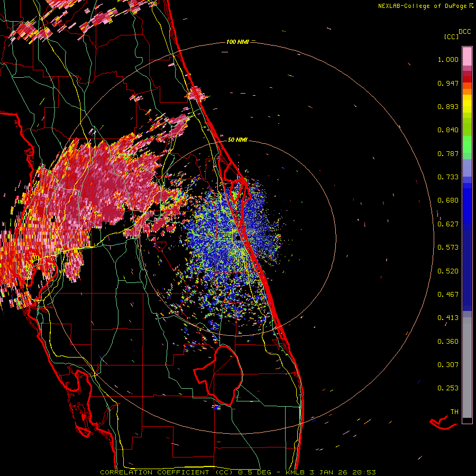The image size is (476, 476).
Task: Click the 0.680 scale value
Action: pos(448,200)
